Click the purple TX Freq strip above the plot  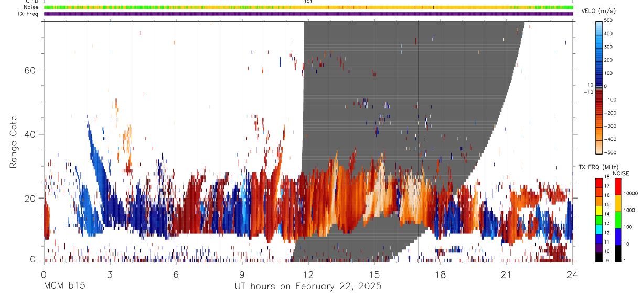click(308, 14)
